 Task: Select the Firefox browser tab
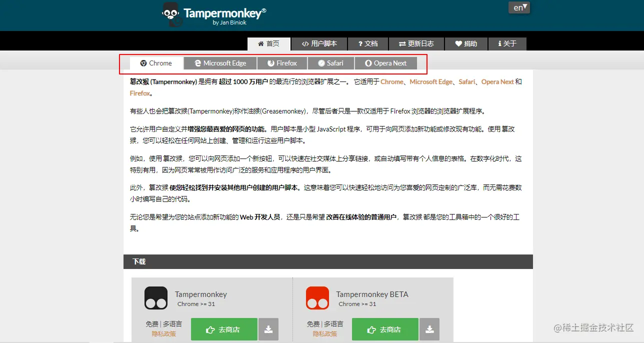click(x=282, y=63)
